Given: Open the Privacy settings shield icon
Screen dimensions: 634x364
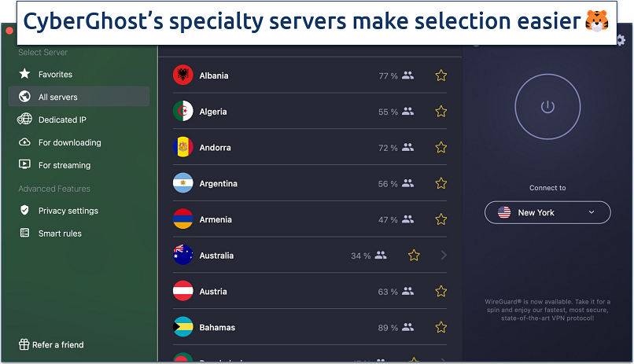Looking at the screenshot, I should [x=24, y=210].
